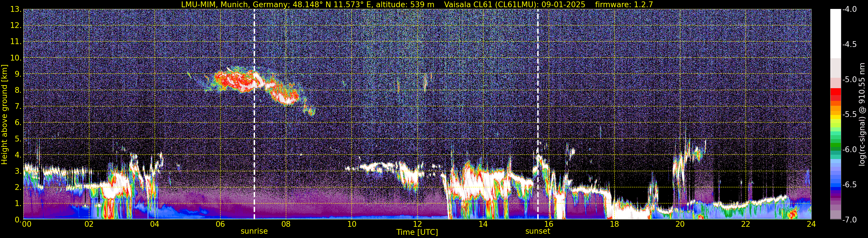The image size is (868, 238).
Task: Click the '02' time tick label
Action: (89, 224)
